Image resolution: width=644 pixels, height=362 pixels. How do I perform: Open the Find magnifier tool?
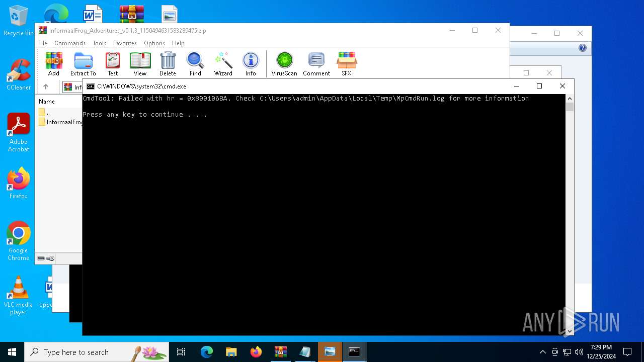pos(195,64)
